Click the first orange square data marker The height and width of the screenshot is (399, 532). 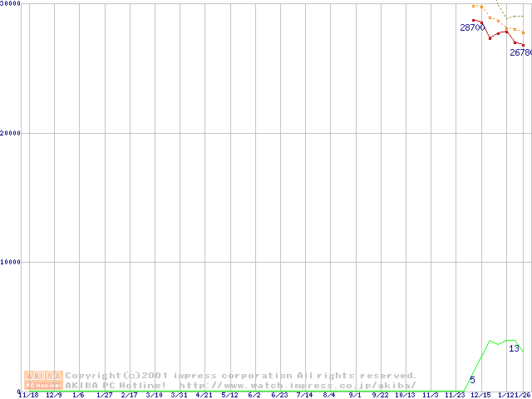pos(473,6)
